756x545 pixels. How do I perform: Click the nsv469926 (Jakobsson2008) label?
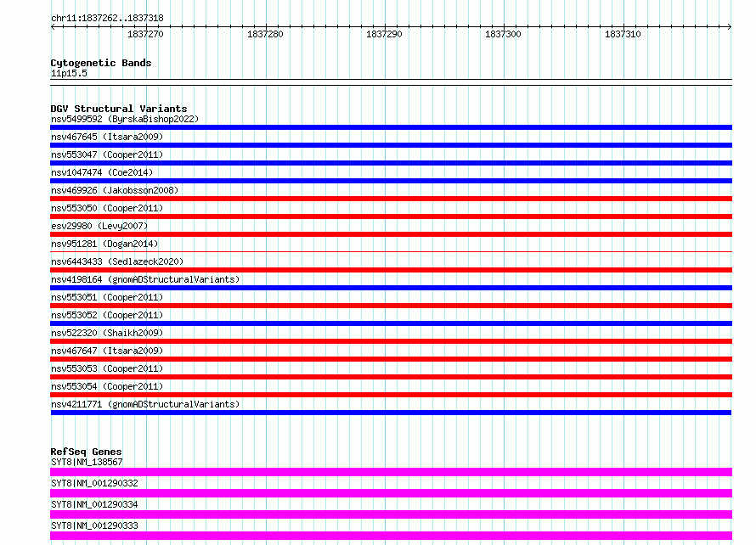click(115, 190)
